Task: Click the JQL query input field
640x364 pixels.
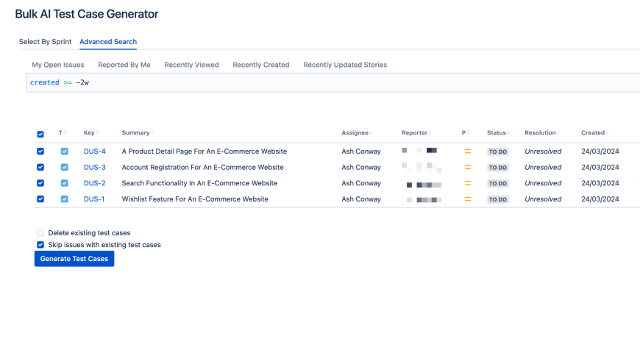Action: [x=333, y=83]
